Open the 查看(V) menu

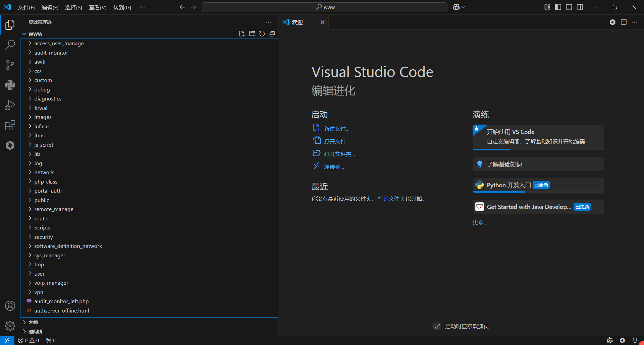pyautogui.click(x=97, y=7)
